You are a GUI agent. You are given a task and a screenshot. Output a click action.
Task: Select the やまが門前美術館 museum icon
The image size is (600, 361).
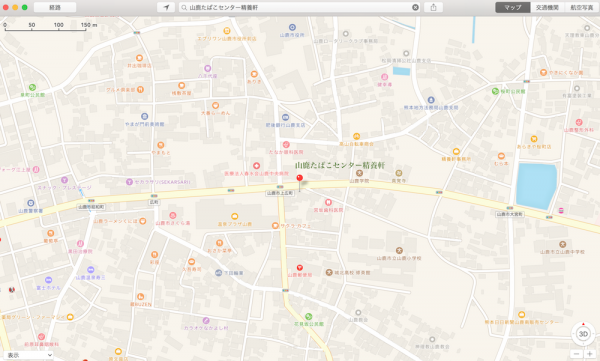(x=145, y=116)
